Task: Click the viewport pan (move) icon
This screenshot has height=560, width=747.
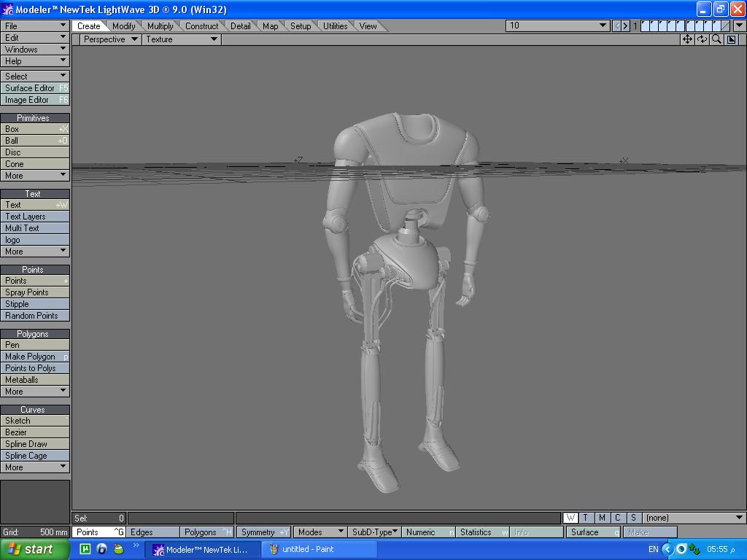Action: [687, 39]
